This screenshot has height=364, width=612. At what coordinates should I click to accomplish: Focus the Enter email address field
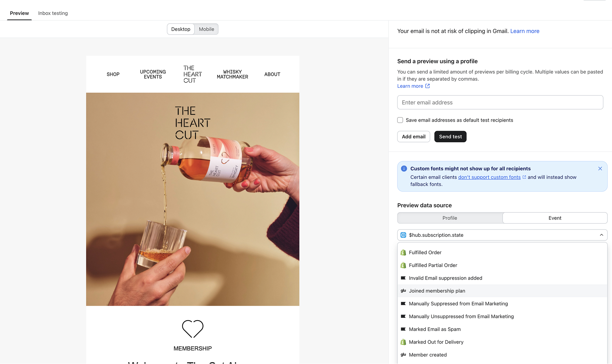click(500, 103)
